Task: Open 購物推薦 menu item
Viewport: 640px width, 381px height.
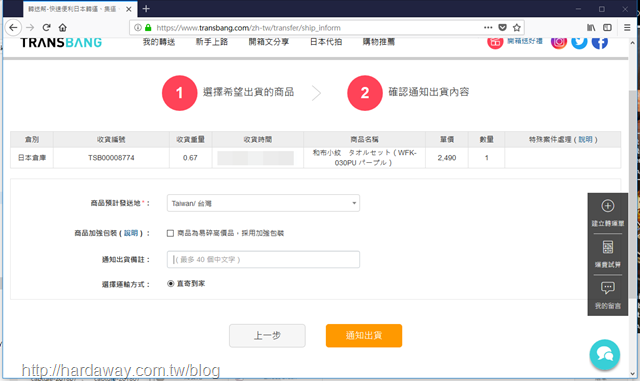Action: point(379,42)
